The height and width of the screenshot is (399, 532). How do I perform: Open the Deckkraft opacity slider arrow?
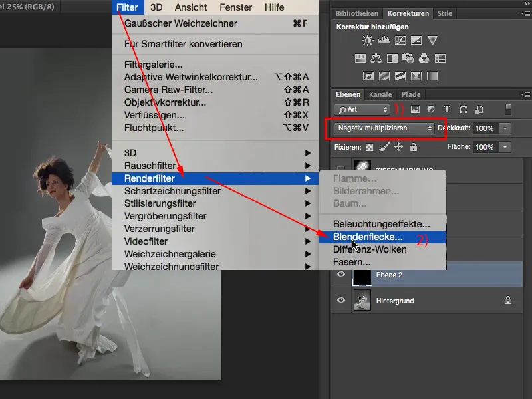coord(505,128)
